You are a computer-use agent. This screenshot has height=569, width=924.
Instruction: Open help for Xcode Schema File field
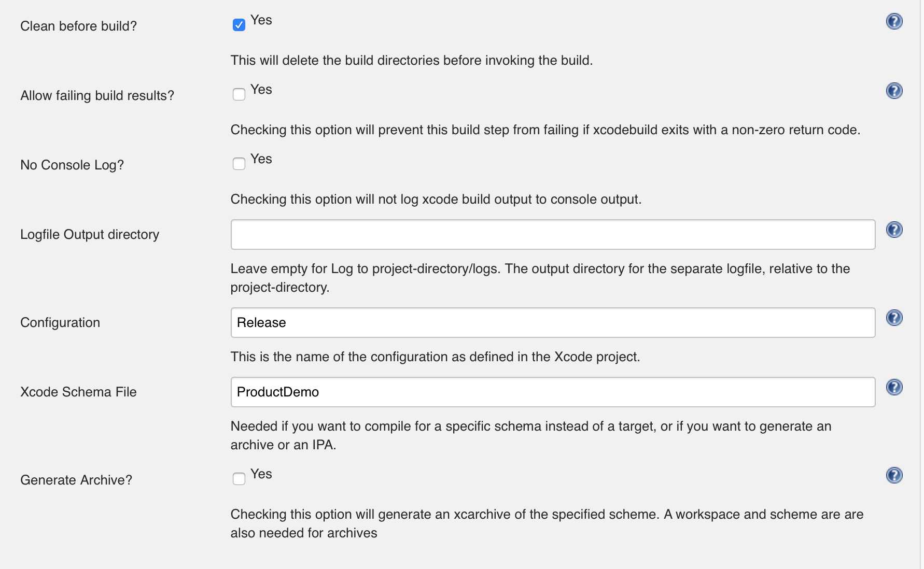[894, 387]
